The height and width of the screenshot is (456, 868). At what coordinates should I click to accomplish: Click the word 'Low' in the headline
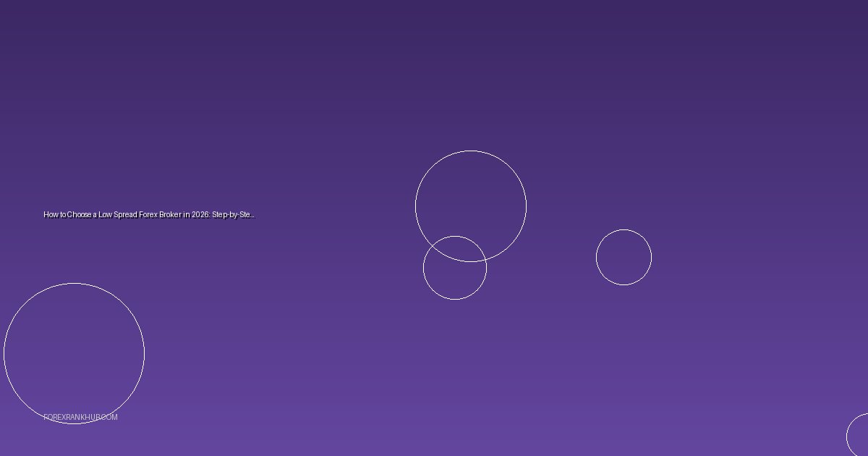coord(105,215)
